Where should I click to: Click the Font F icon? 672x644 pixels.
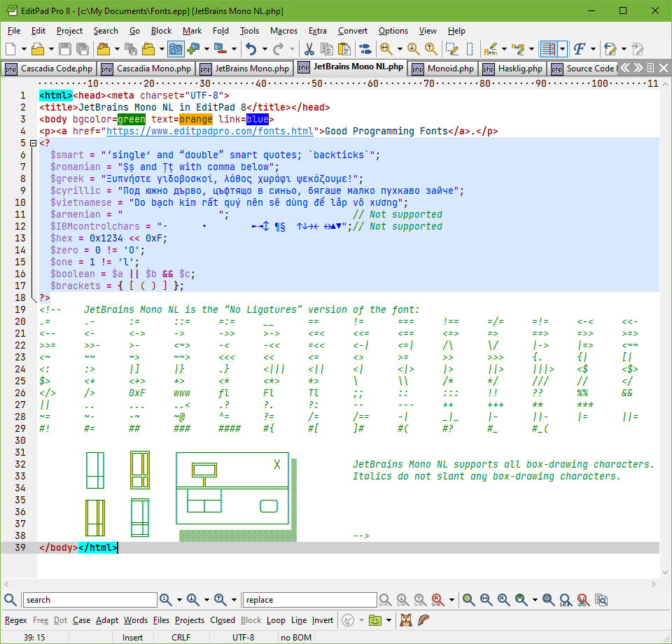click(580, 49)
